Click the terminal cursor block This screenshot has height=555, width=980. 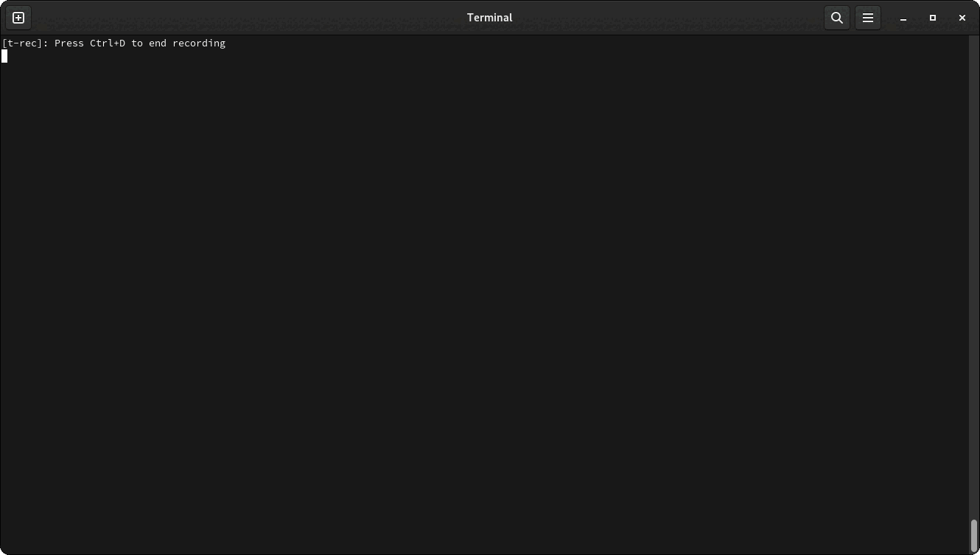pyautogui.click(x=4, y=56)
